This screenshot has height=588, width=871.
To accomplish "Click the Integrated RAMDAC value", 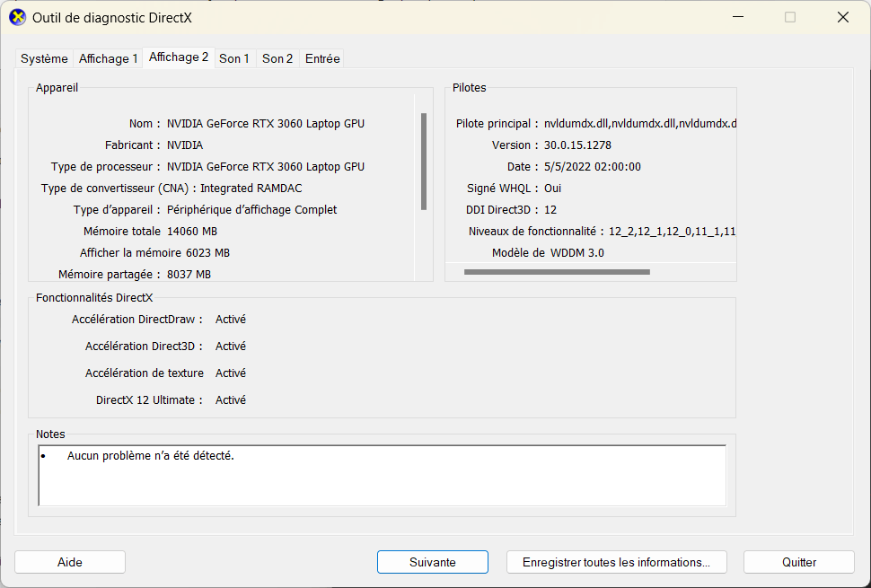I will click(251, 189).
